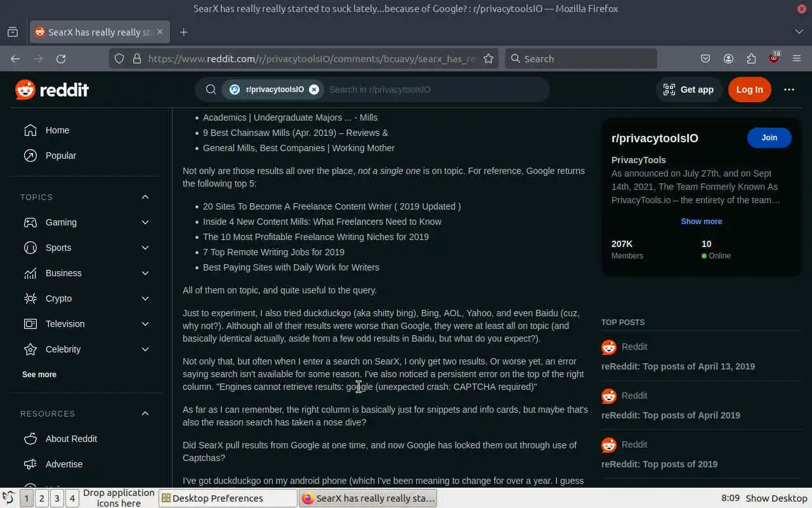The image size is (812, 508).
Task: Click Show more in community description
Action: [701, 222]
